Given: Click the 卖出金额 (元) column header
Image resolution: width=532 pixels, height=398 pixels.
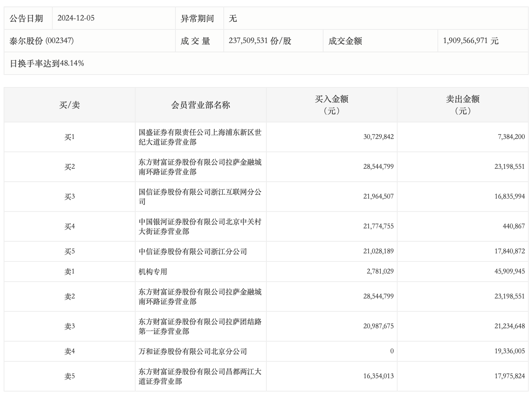Looking at the screenshot, I should [x=462, y=105].
